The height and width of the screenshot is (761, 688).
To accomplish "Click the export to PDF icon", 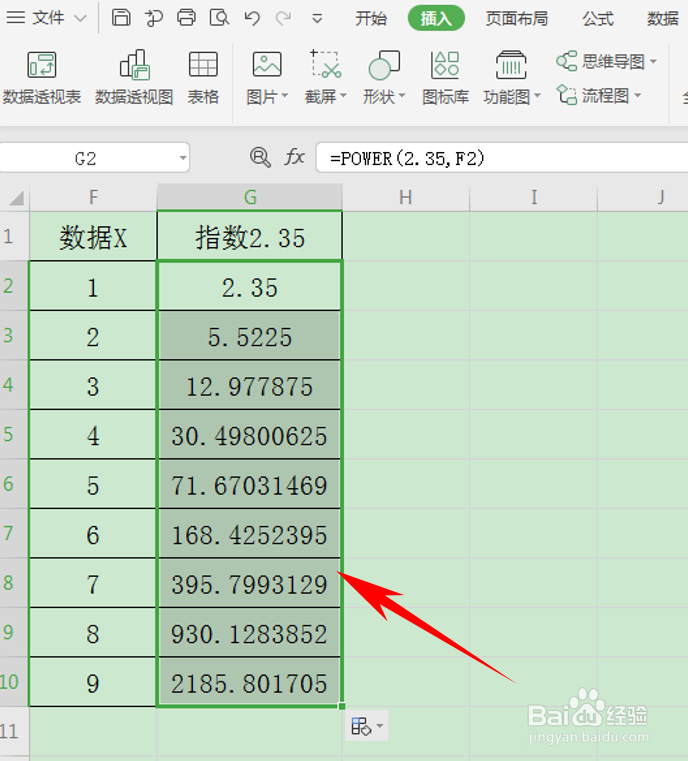I will 154,18.
